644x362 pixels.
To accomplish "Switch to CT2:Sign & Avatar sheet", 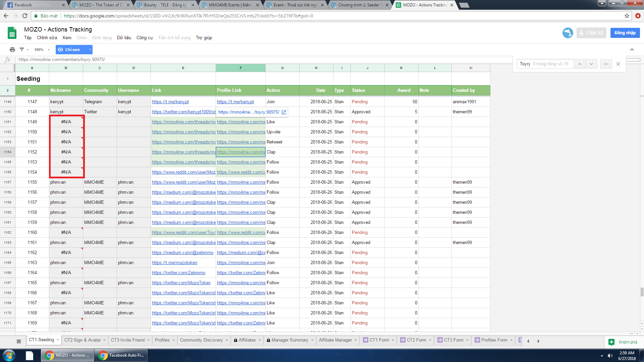I will pos(83,340).
